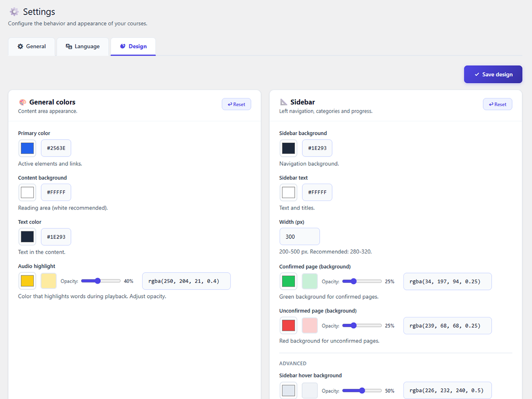Screen dimensions: 532x399
Task: Click the General colors palette icon
Action: 23,102
